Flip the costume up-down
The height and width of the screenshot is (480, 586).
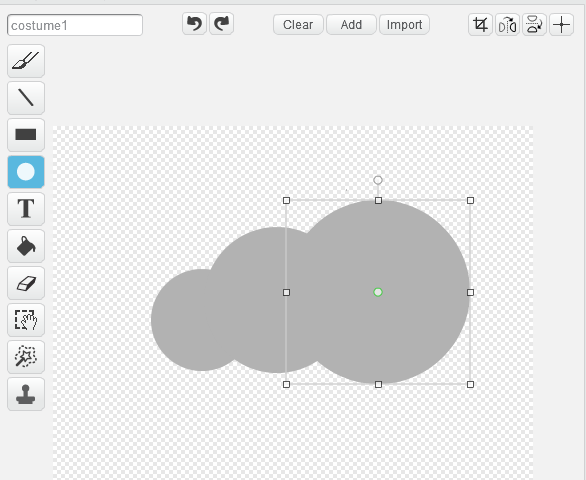click(x=534, y=25)
